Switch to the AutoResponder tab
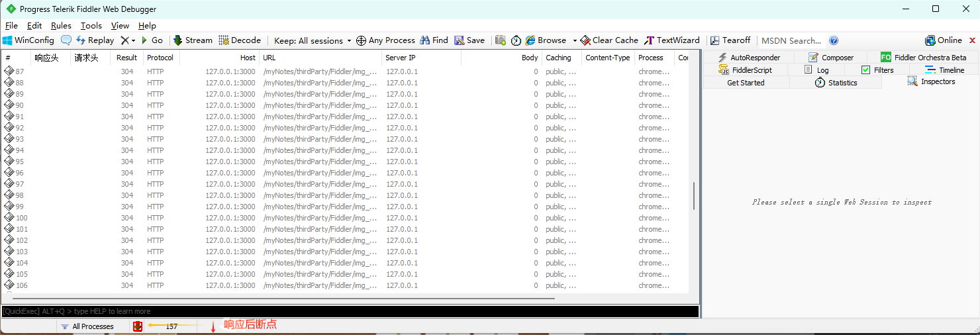The height and width of the screenshot is (335, 980). (x=749, y=58)
